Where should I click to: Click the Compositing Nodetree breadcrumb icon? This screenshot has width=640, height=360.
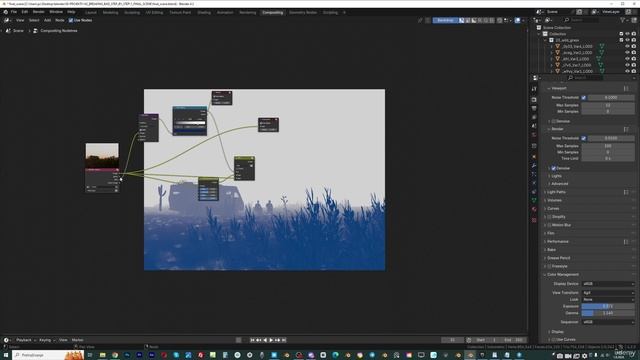pyautogui.click(x=35, y=31)
